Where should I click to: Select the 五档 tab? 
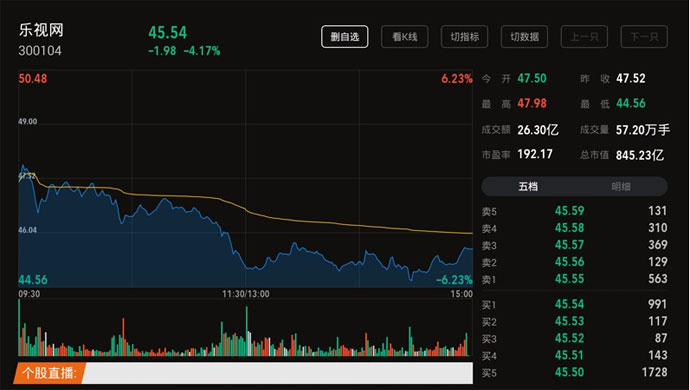[528, 187]
